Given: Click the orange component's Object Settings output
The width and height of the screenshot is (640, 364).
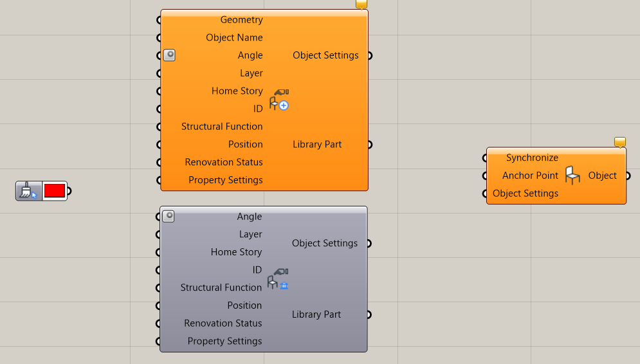Looking at the screenshot, I should pos(325,55).
